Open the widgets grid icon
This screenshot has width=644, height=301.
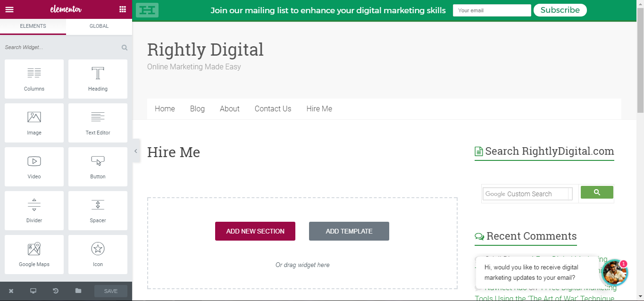(x=123, y=9)
